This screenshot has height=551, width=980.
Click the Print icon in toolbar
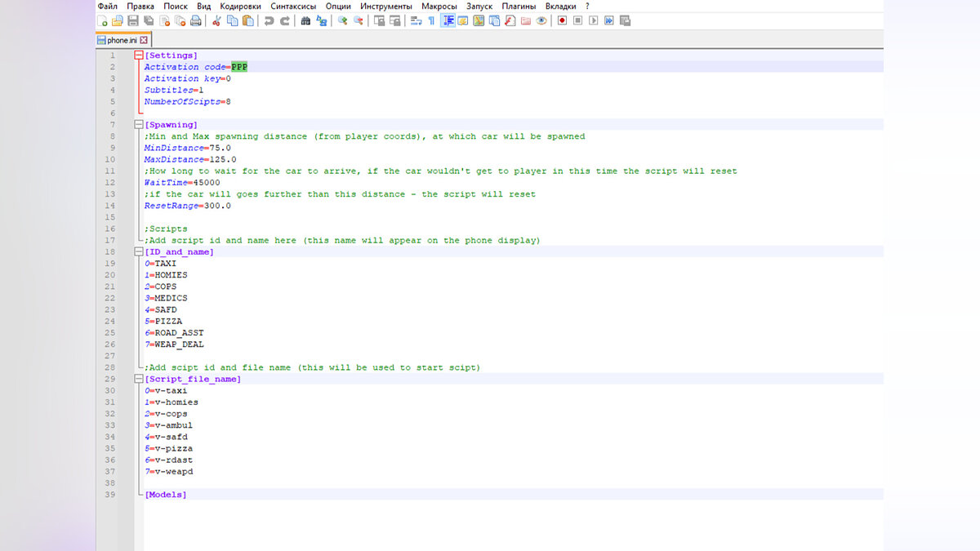[195, 20]
